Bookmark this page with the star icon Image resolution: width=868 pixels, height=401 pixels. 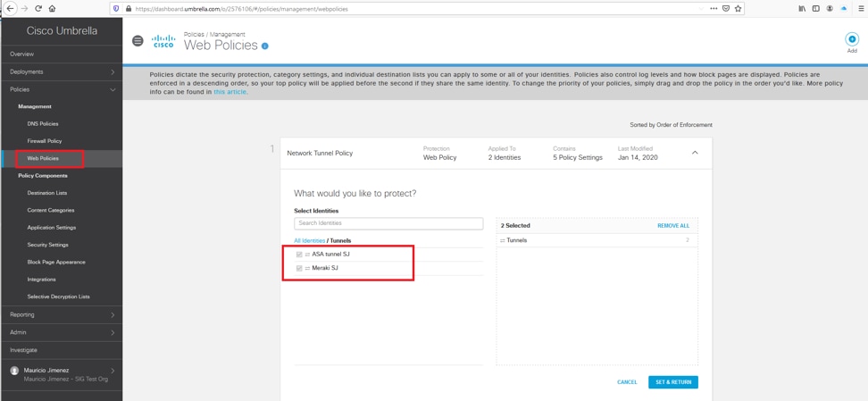pos(738,9)
